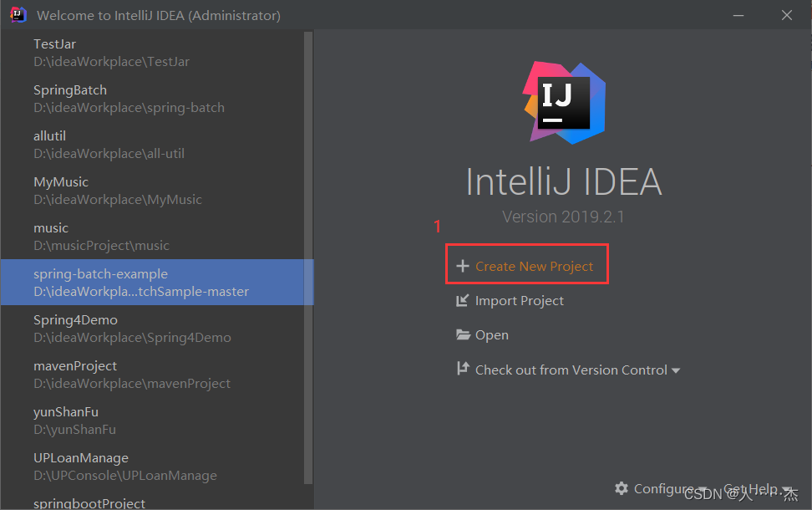This screenshot has height=510, width=812.
Task: Click the path D:\ideaWorkplace\spring-batch
Action: 129,108
